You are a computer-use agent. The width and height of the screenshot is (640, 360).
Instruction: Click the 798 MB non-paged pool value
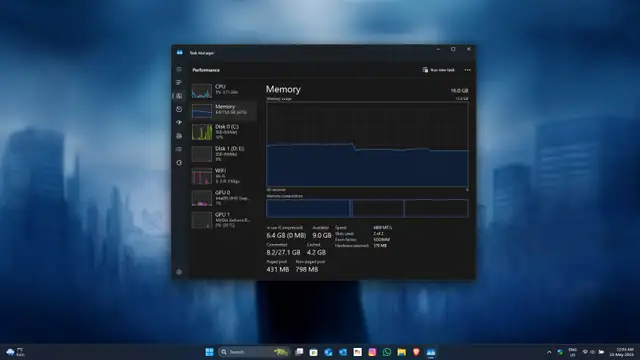click(x=307, y=269)
